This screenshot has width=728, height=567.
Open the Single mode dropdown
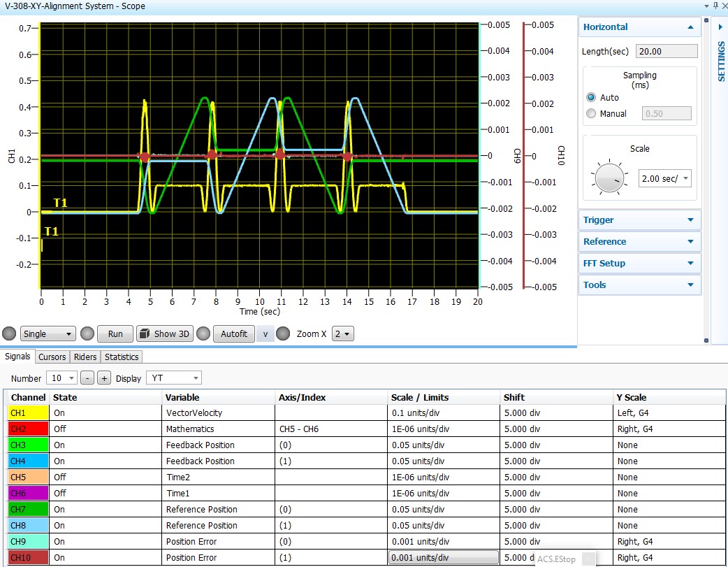click(x=48, y=333)
